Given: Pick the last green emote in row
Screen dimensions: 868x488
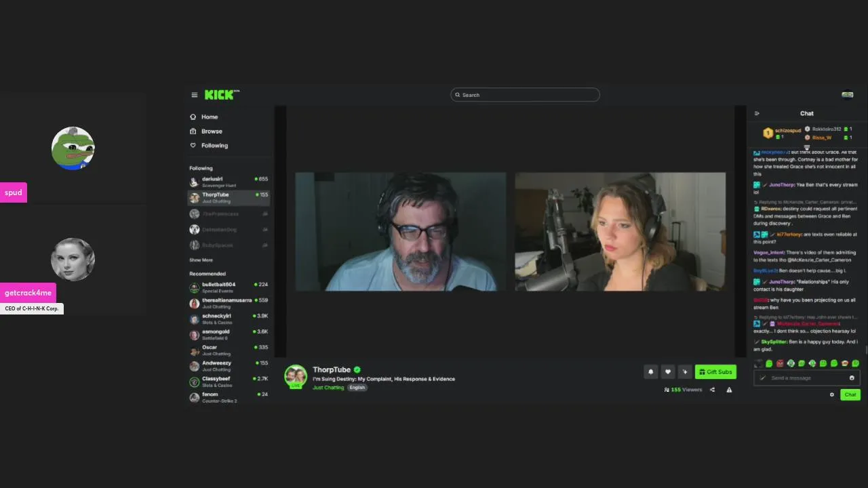Looking at the screenshot, I should click(855, 363).
